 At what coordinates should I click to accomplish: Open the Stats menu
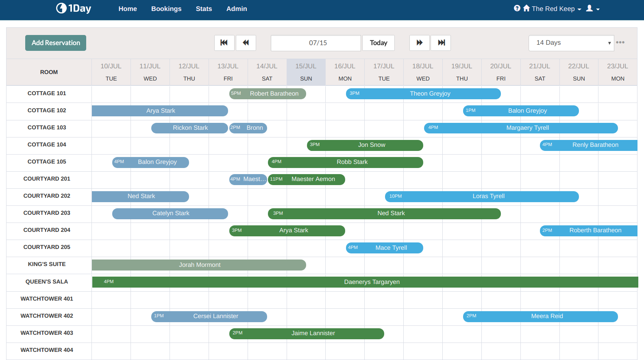204,9
